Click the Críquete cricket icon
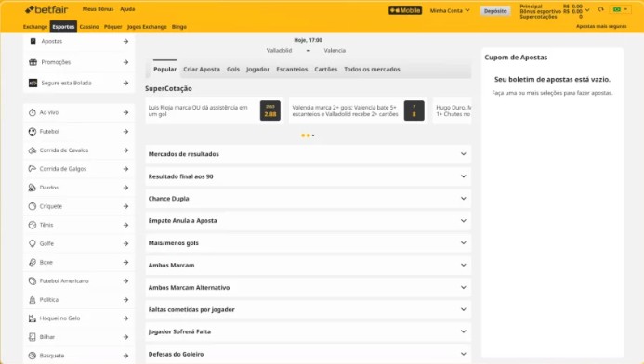Viewport: 644px width, 364px height. 33,206
